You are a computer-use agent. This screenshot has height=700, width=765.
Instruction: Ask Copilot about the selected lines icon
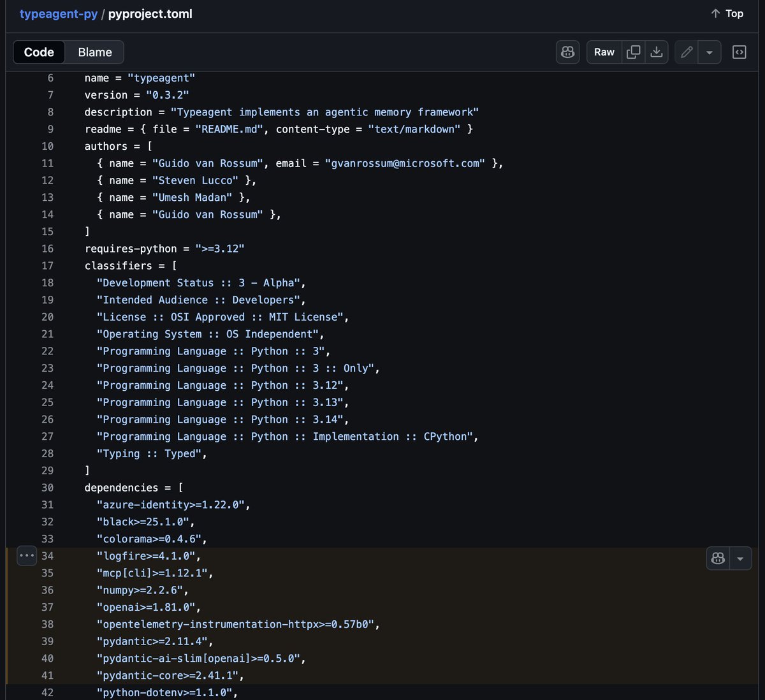coord(718,558)
